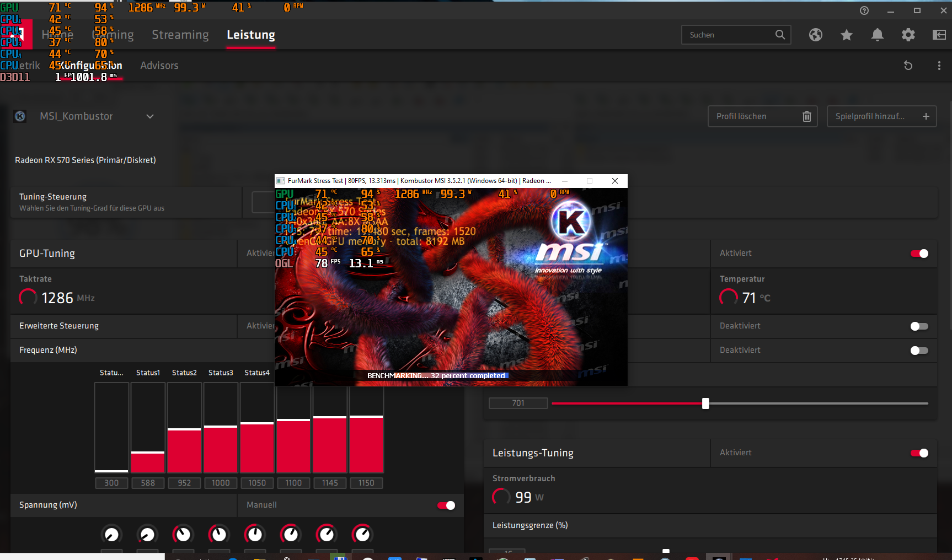The height and width of the screenshot is (560, 952).
Task: Click the FurMark window title bar icon
Action: click(x=281, y=181)
